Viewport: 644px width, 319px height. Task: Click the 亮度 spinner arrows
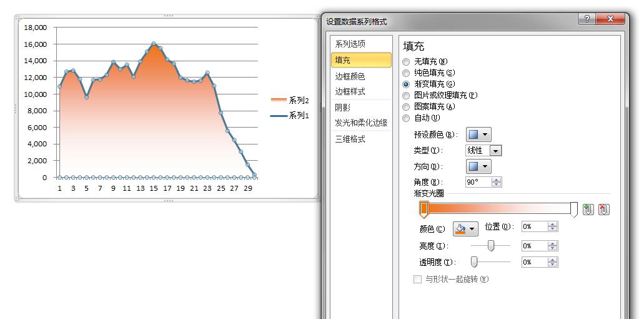point(553,246)
